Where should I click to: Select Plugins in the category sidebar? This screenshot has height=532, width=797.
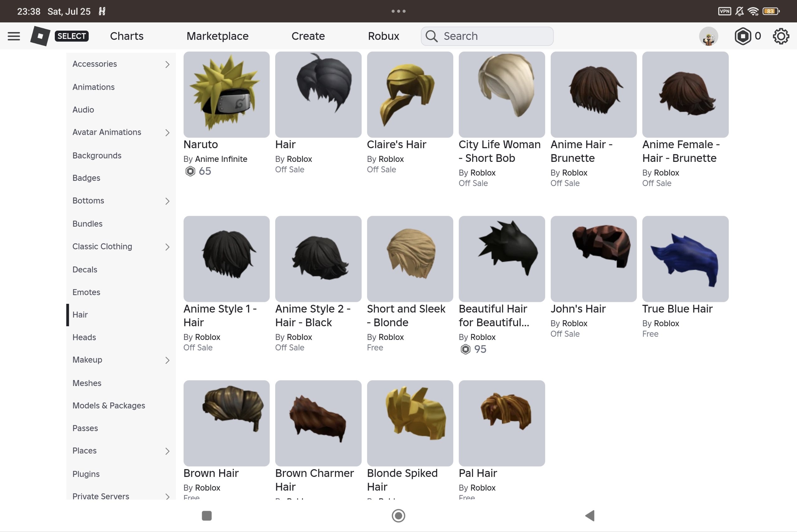coord(86,474)
